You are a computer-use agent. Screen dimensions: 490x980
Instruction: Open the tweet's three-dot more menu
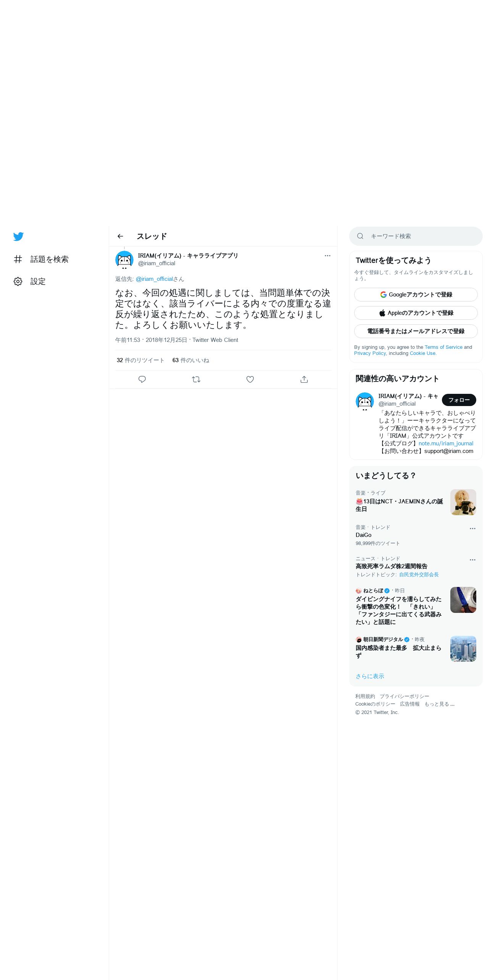[327, 256]
